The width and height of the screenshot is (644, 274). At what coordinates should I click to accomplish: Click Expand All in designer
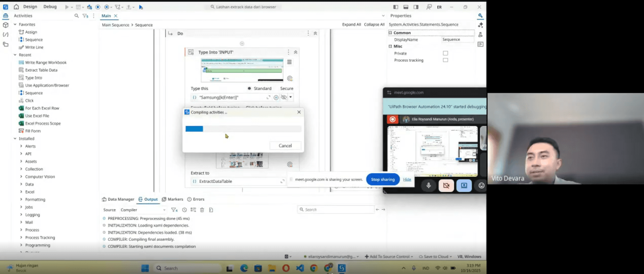pyautogui.click(x=351, y=24)
